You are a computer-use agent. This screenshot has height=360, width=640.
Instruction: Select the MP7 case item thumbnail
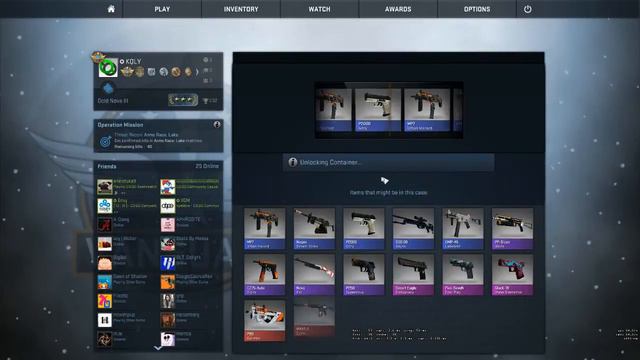pos(264,229)
